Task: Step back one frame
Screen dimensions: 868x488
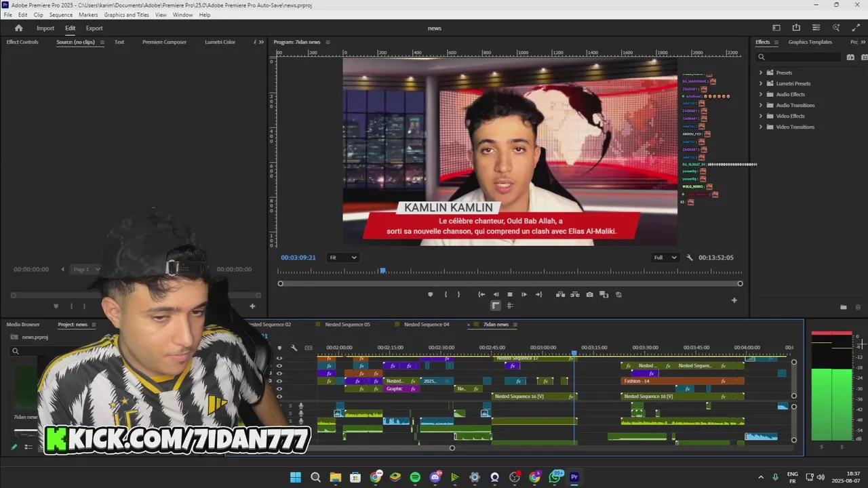Action: [496, 294]
